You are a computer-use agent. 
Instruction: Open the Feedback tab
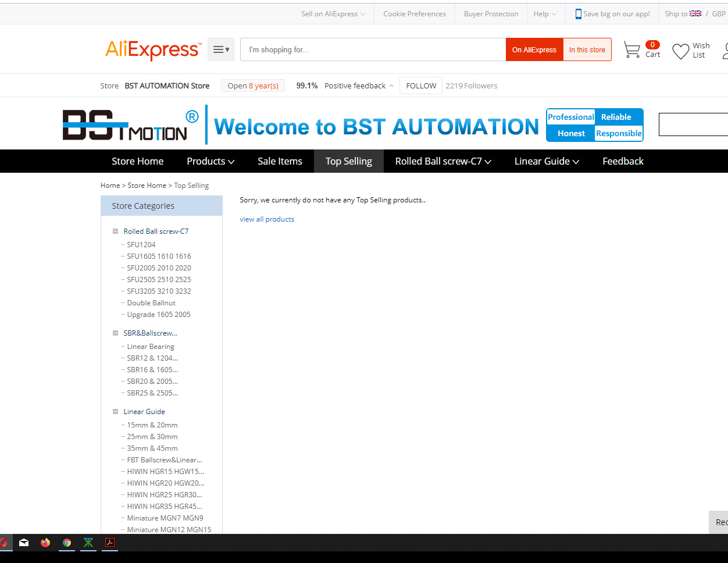pyautogui.click(x=623, y=161)
